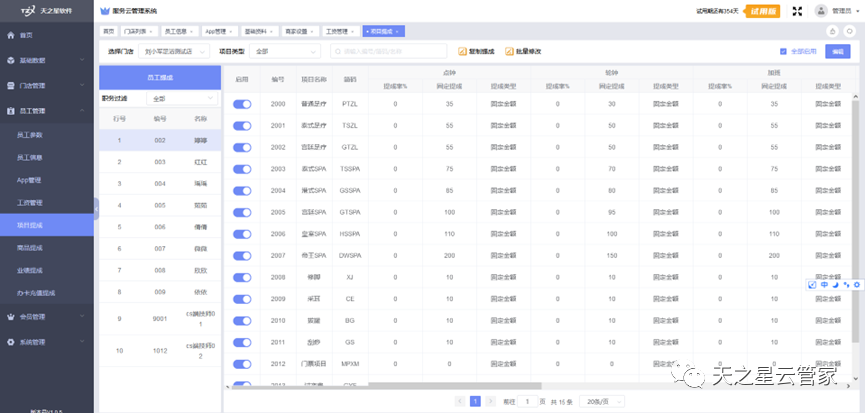Disable the switch for row 2005 泡脚SPA
The image size is (865, 413).
[x=242, y=211]
